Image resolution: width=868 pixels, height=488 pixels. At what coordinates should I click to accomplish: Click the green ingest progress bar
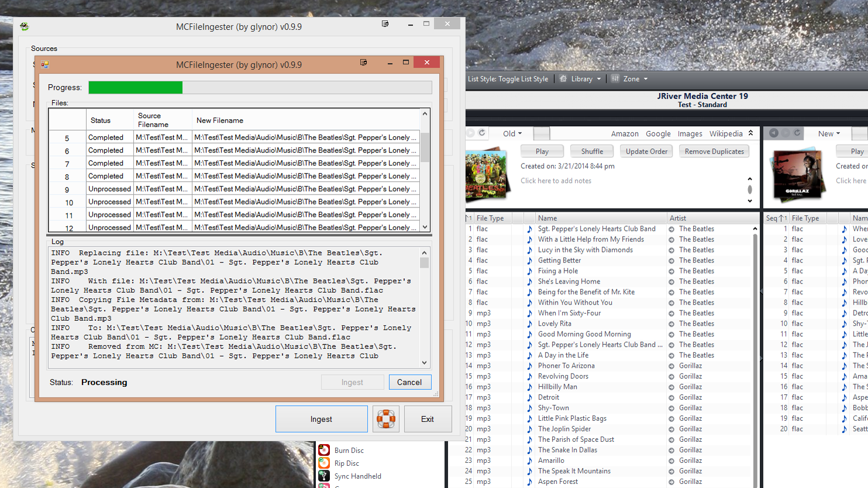[x=135, y=87]
